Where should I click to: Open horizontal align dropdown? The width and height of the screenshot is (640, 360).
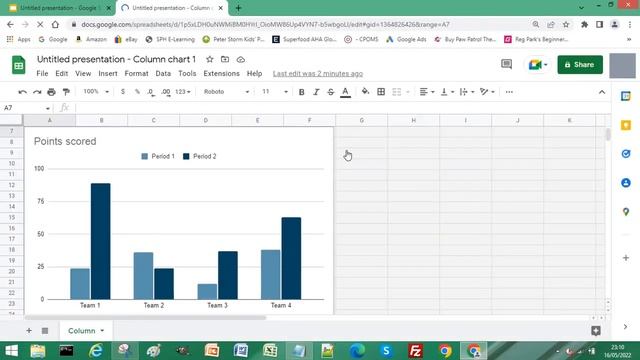point(427,92)
